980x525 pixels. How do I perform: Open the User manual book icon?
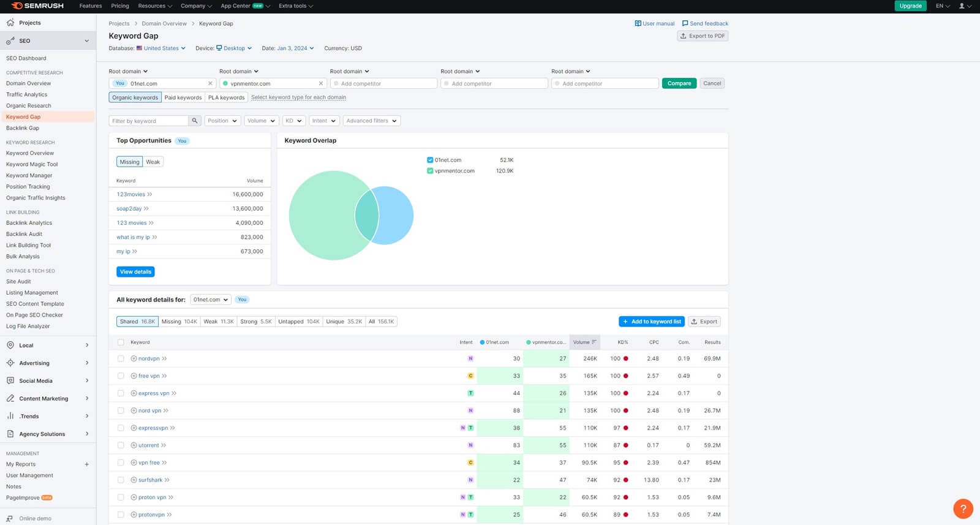coord(638,24)
